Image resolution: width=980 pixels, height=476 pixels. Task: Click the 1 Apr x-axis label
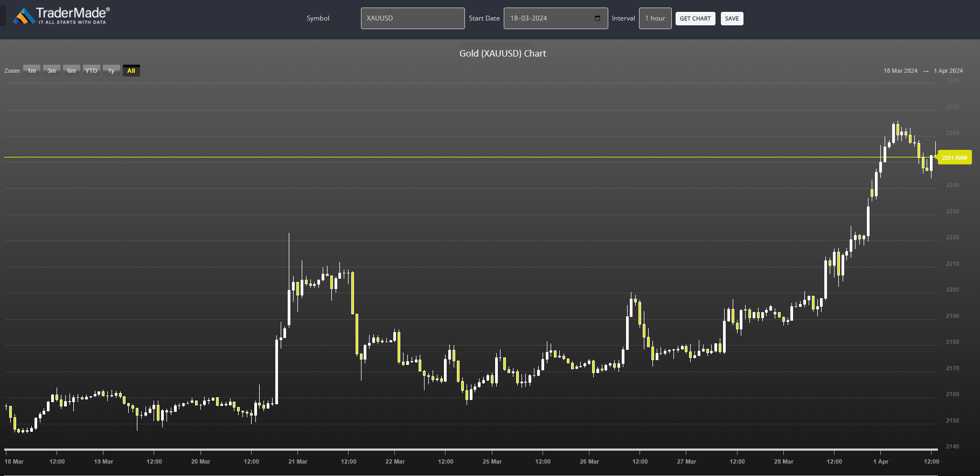click(x=881, y=461)
